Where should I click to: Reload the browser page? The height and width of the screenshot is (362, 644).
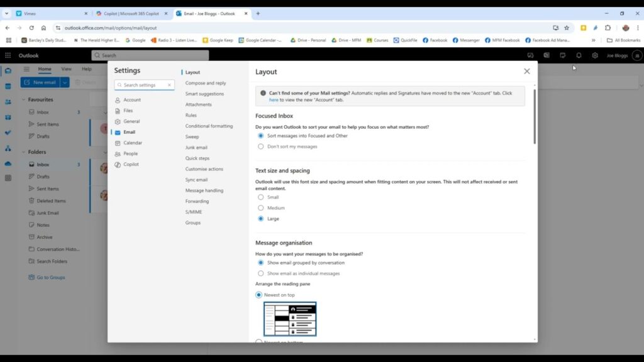(31, 28)
